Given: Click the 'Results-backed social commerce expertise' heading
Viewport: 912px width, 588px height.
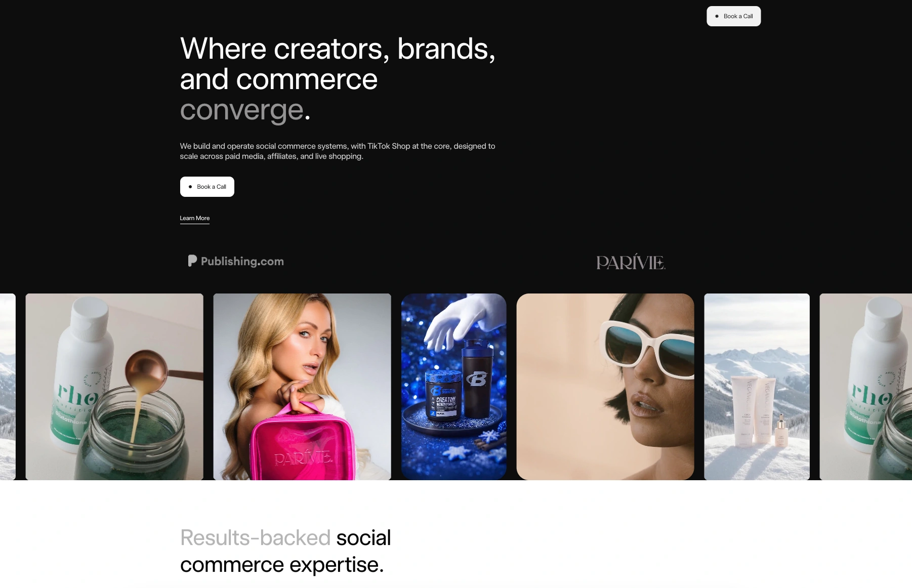Looking at the screenshot, I should click(x=285, y=551).
